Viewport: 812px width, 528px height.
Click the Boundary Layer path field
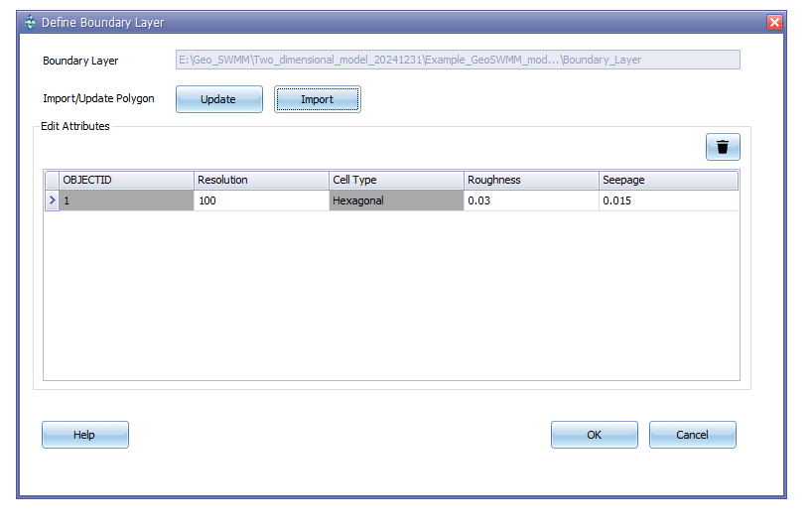[x=458, y=60]
